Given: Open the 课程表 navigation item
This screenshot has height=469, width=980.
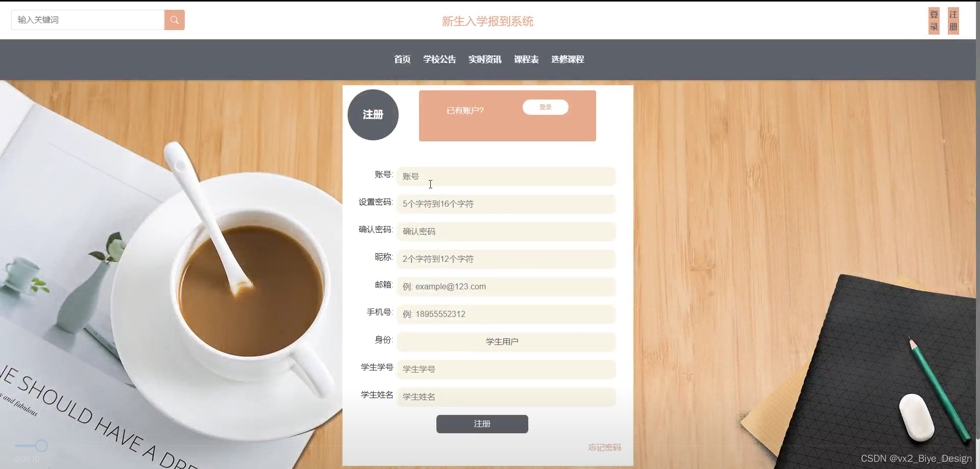Looking at the screenshot, I should click(x=526, y=59).
